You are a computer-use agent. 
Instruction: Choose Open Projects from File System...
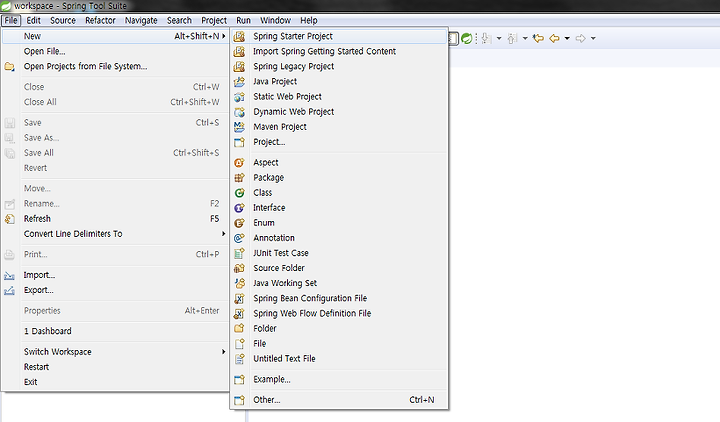tap(115, 67)
